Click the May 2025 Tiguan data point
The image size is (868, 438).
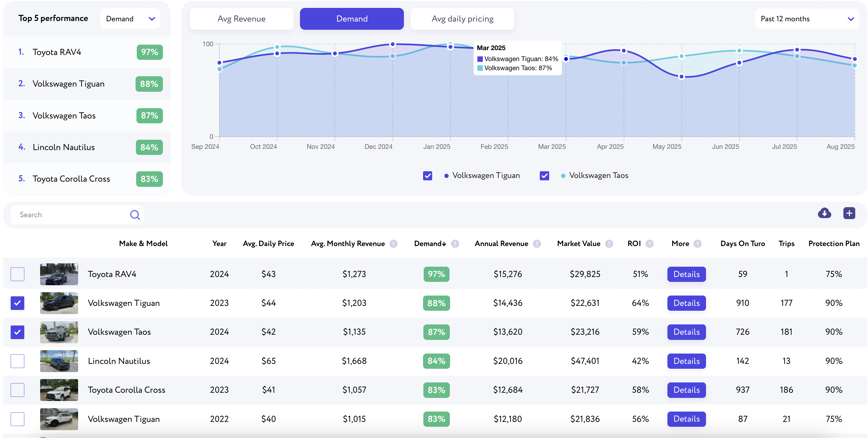click(681, 77)
